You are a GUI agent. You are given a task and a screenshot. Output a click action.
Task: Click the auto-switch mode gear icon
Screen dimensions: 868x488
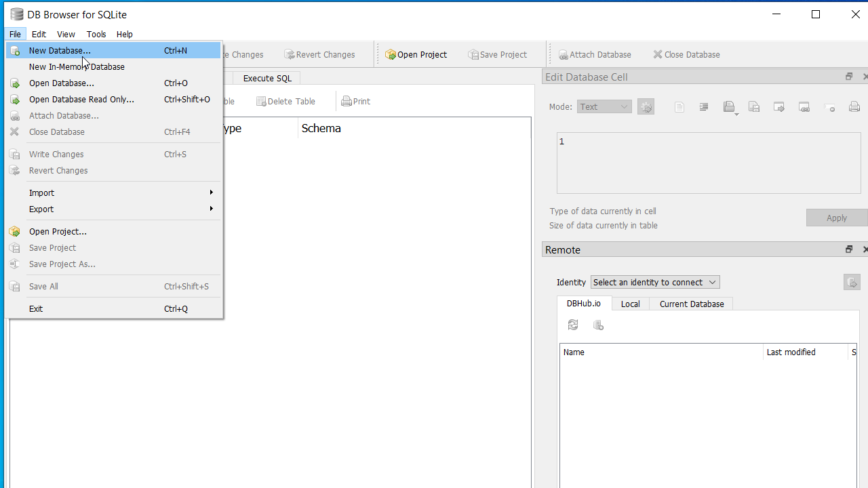(x=646, y=106)
